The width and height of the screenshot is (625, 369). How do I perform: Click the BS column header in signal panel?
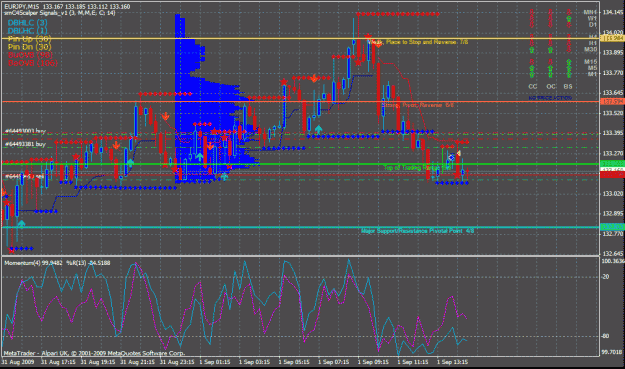coord(568,86)
